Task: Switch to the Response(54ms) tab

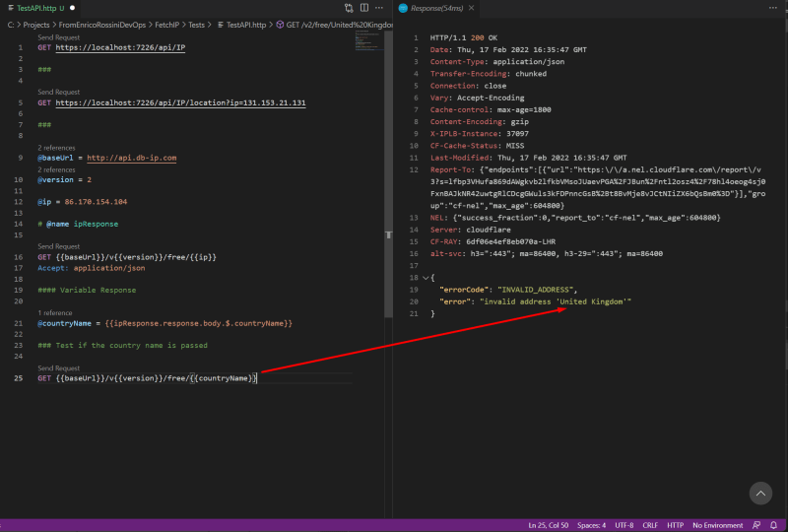Action: (436, 8)
